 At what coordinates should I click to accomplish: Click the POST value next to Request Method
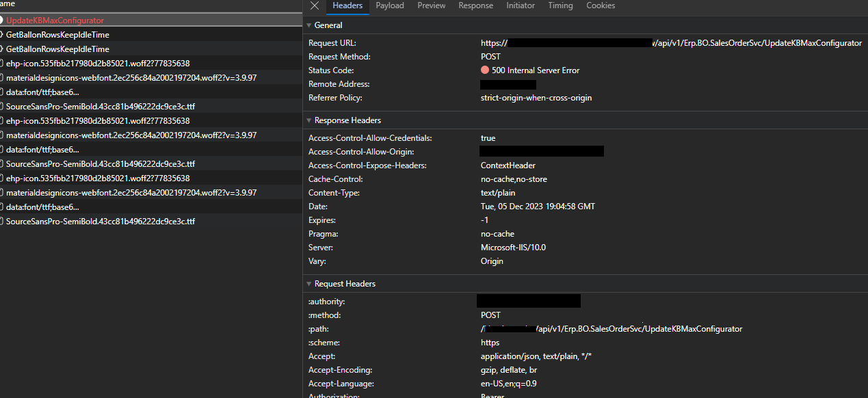[x=490, y=57]
